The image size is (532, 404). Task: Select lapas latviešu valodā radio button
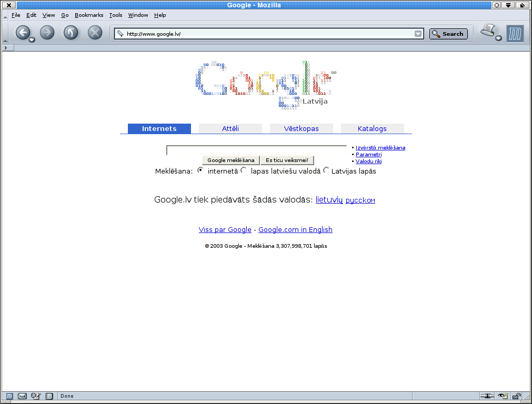244,170
